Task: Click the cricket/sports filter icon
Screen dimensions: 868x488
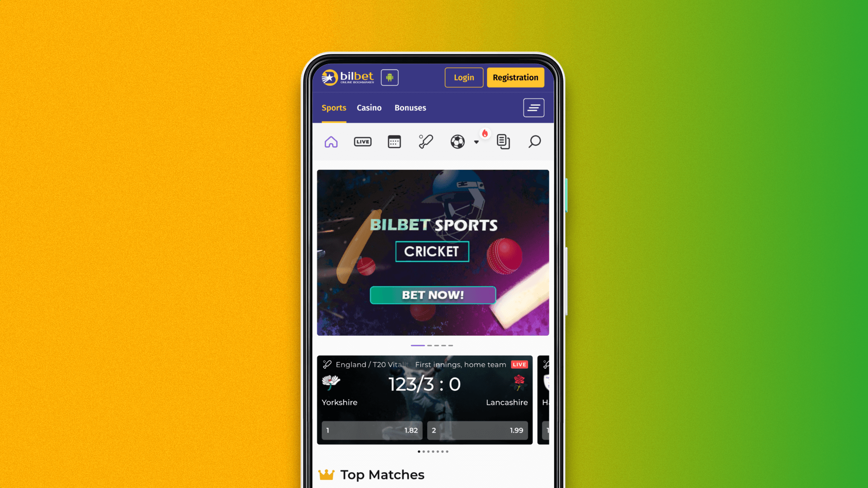Action: pyautogui.click(x=426, y=141)
